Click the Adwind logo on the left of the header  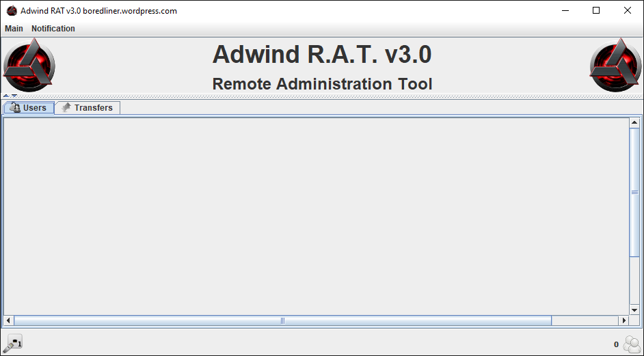(x=29, y=65)
